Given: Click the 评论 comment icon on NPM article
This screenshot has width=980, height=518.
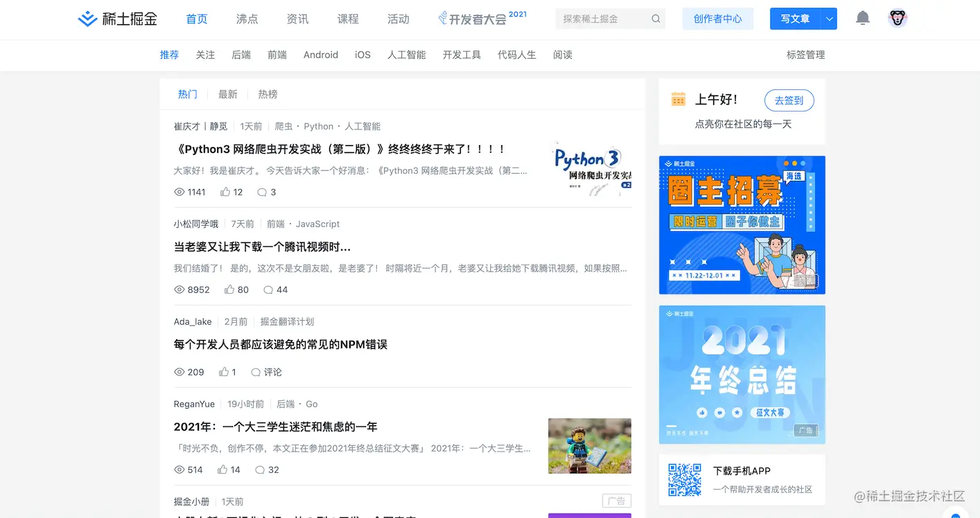Looking at the screenshot, I should pyautogui.click(x=256, y=372).
